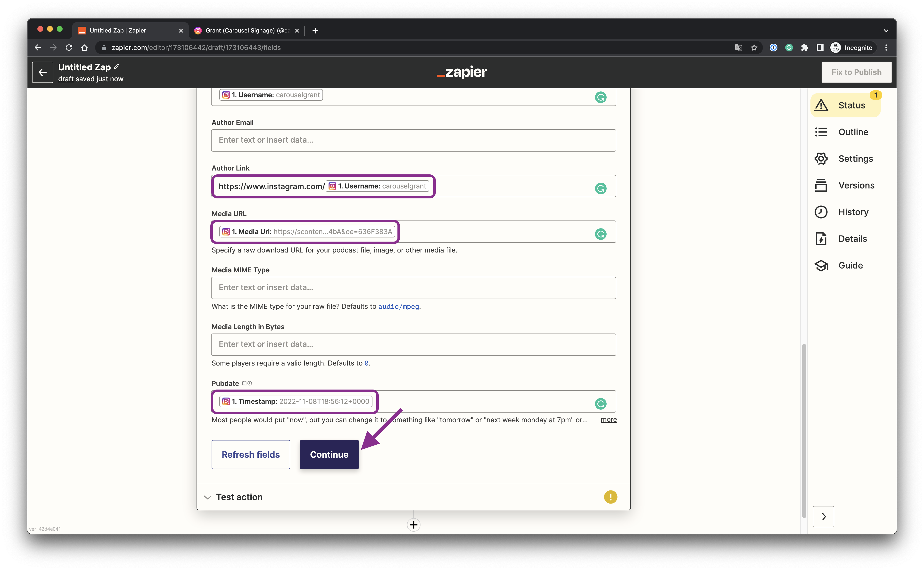
Task: Open the Versions sidebar panel
Action: (844, 186)
